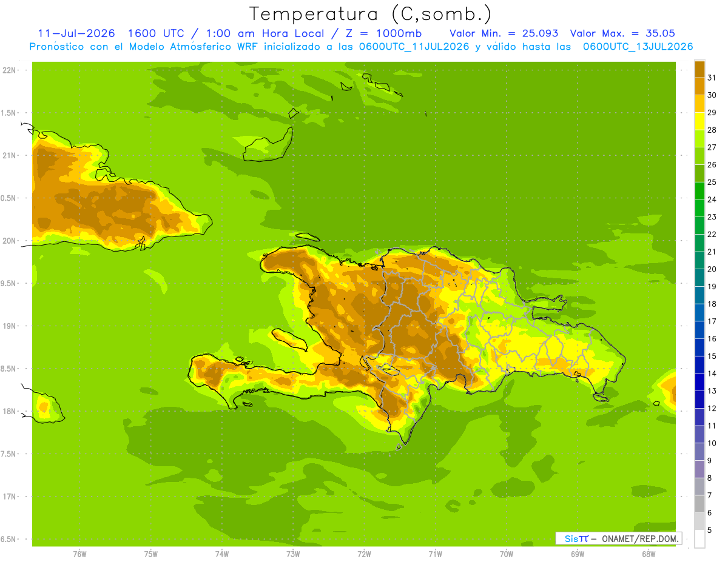Click the "76W" longitude label

pos(79,554)
